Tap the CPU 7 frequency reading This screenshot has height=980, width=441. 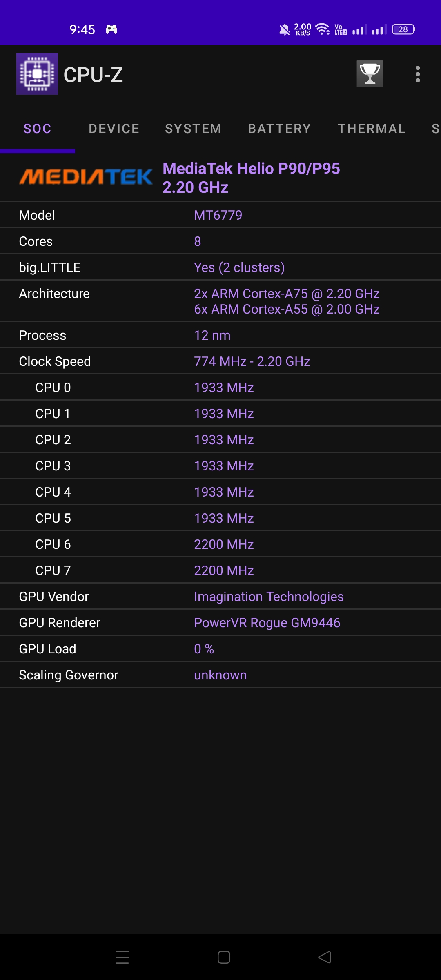pos(224,570)
